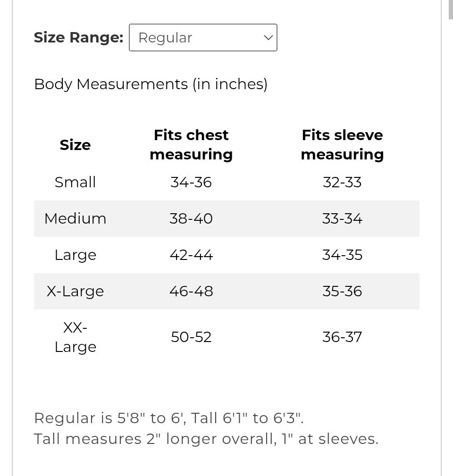Click the Fits chest measuring header
This screenshot has width=453, height=476.
click(x=191, y=145)
